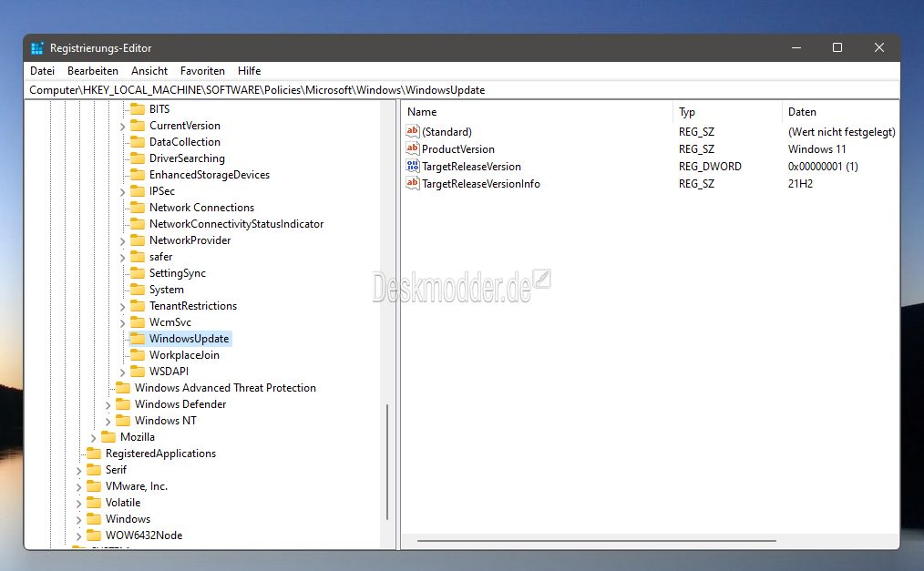Select the WindowsUpdate tree key
This screenshot has height=571, width=924.
tap(189, 339)
